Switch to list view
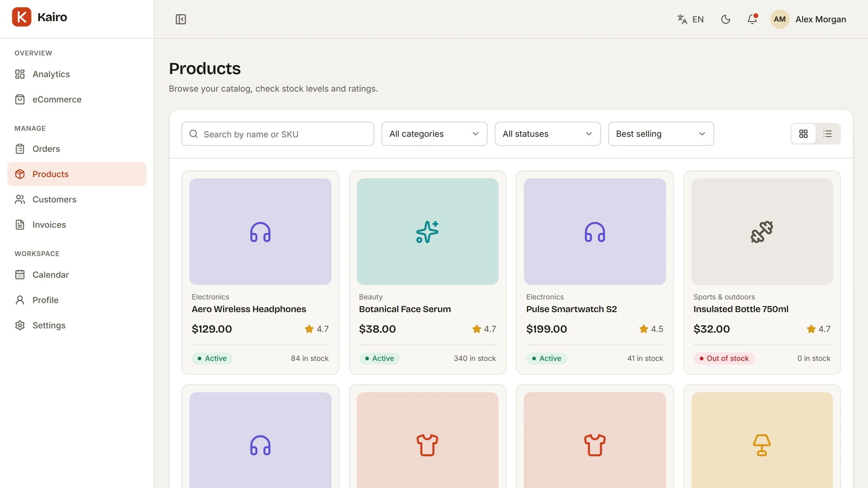 (x=828, y=134)
